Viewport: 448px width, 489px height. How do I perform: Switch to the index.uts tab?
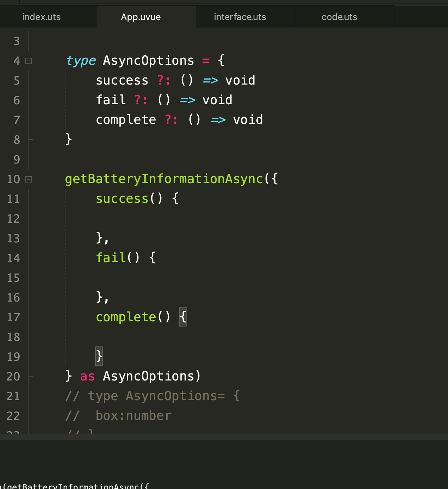(41, 17)
